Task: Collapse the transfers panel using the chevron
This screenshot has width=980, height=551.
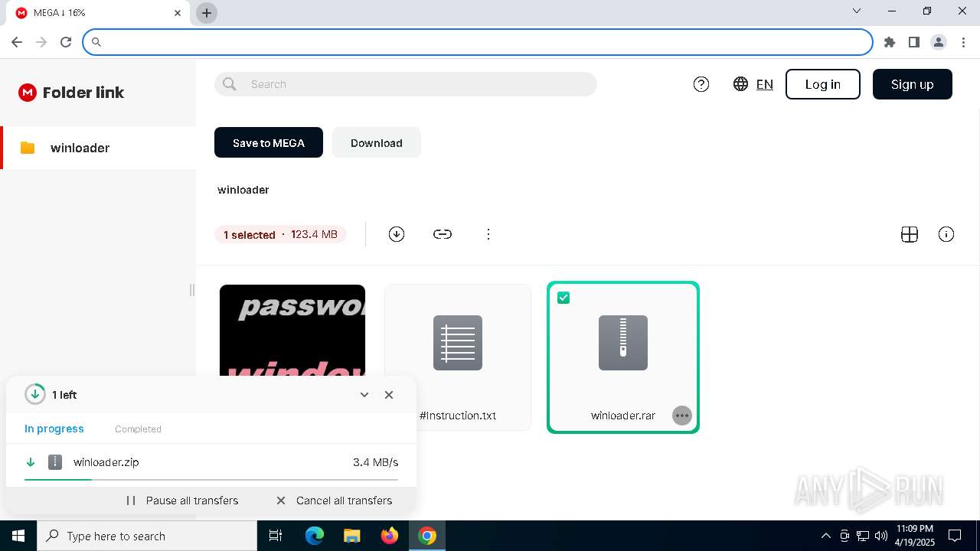Action: 364,395
